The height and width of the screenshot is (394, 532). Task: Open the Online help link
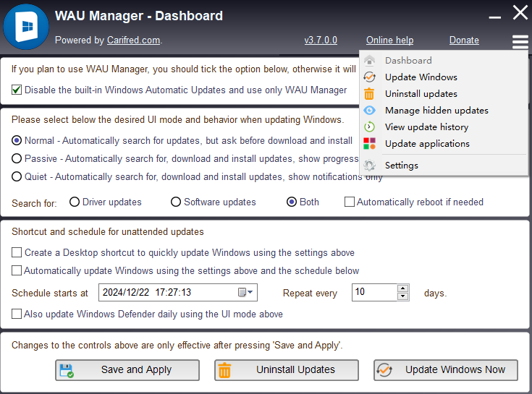tap(389, 40)
